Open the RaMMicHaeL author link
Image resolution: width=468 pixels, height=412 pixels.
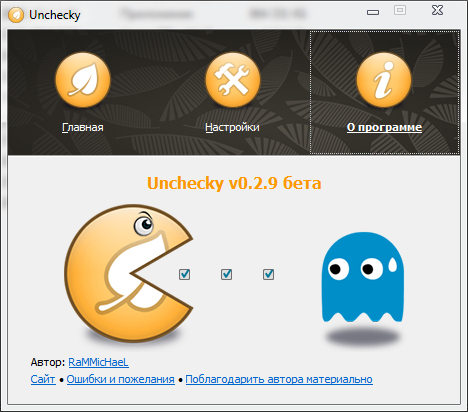pyautogui.click(x=98, y=362)
